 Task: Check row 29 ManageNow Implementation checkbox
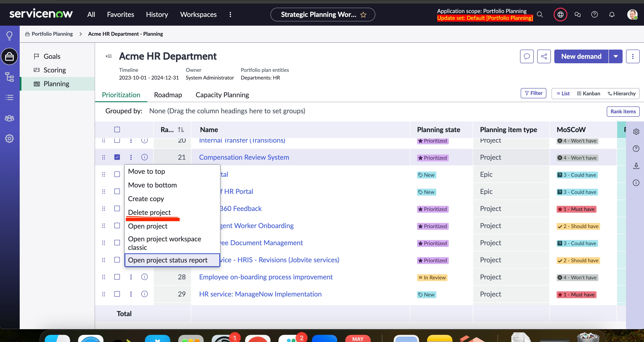click(117, 294)
